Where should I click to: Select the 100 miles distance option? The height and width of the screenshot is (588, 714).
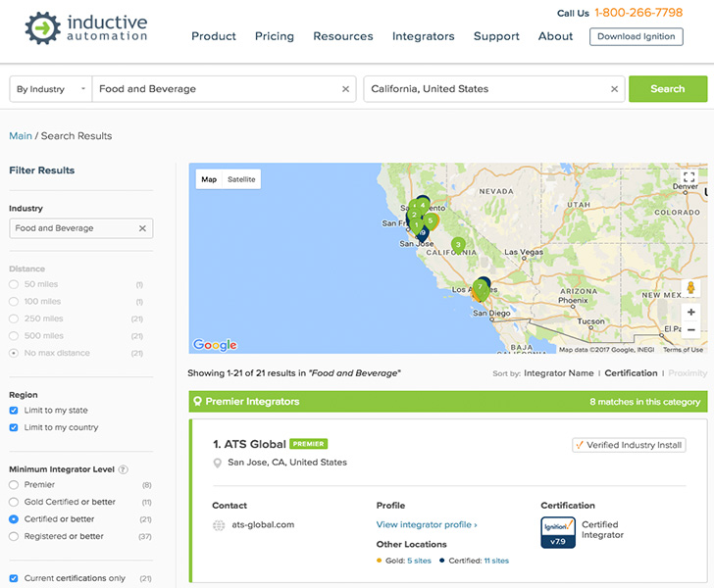point(14,302)
